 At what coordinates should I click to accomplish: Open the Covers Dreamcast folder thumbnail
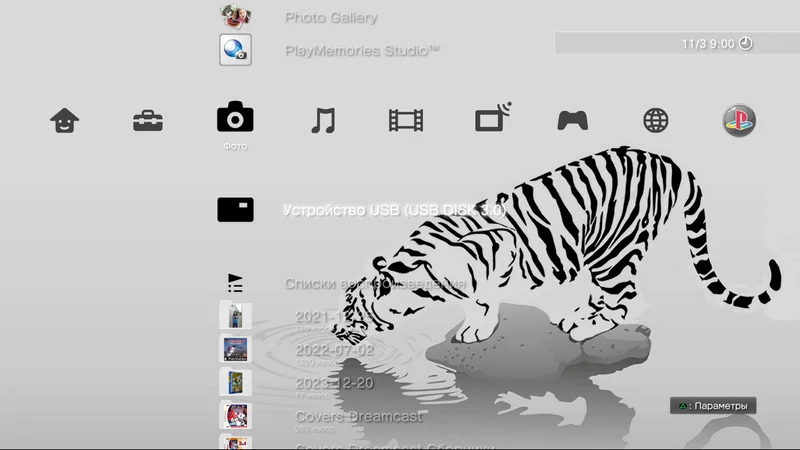[x=235, y=415]
